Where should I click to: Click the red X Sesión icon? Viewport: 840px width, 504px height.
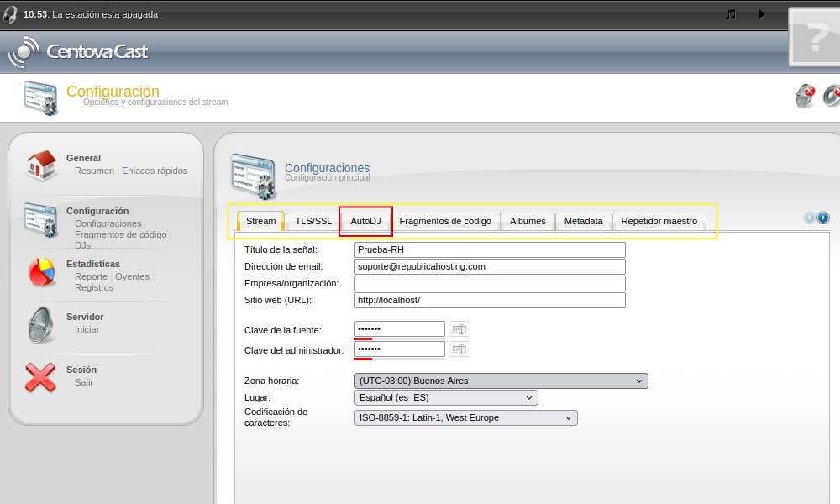(x=40, y=377)
